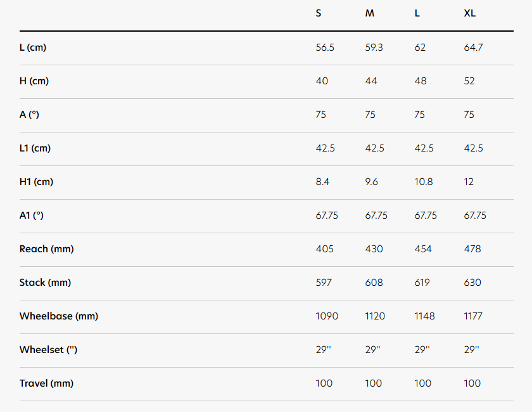Click the XL size column header
Image resolution: width=532 pixels, height=412 pixels.
[x=469, y=13]
